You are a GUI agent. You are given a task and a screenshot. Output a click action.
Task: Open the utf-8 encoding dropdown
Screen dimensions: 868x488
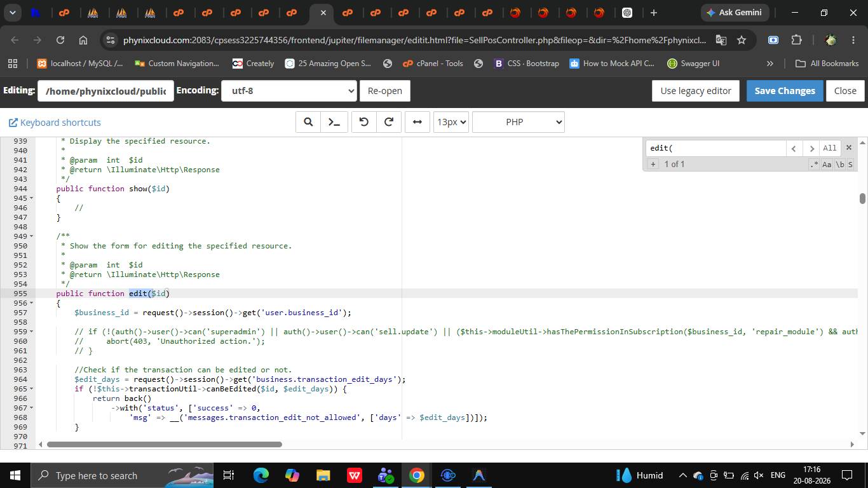click(x=289, y=91)
